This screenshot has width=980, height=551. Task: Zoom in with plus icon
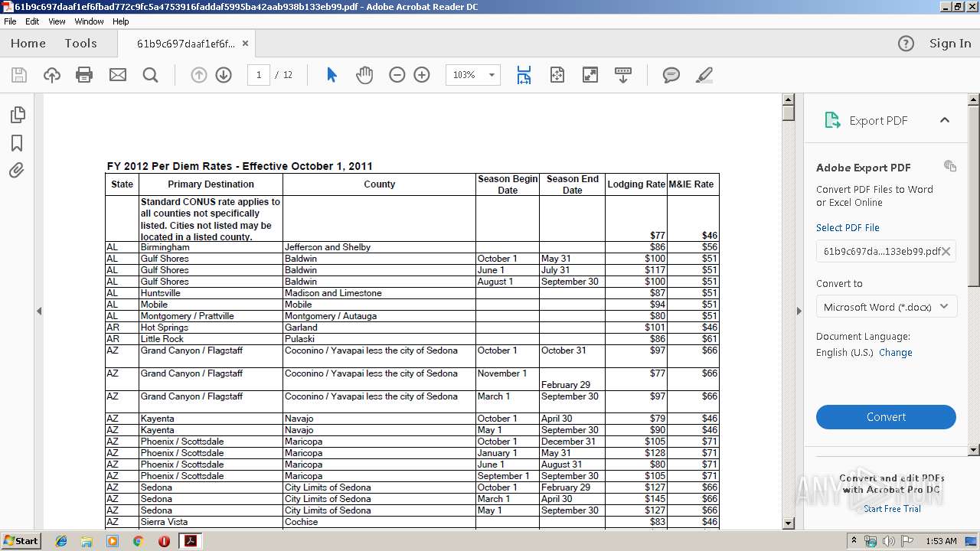pyautogui.click(x=422, y=75)
